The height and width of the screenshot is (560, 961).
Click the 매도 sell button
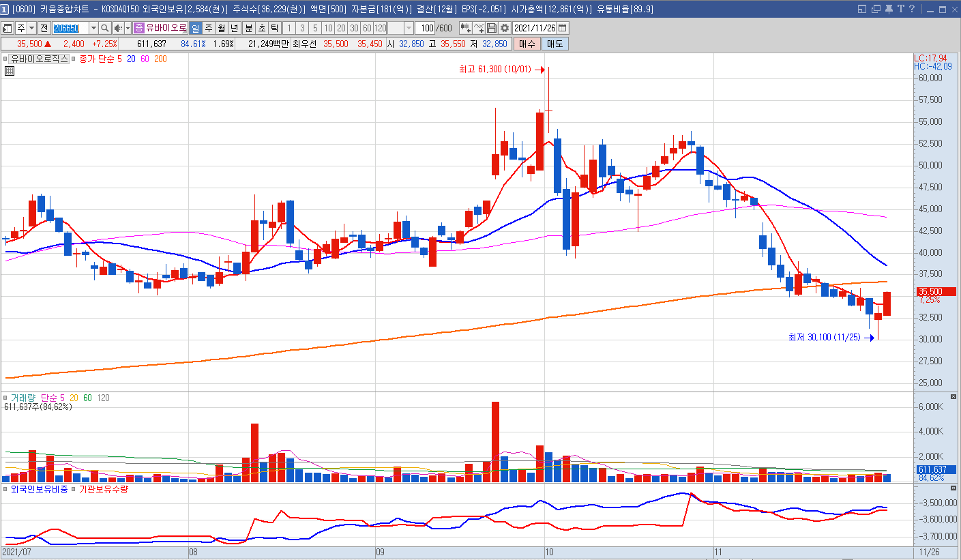[x=555, y=44]
